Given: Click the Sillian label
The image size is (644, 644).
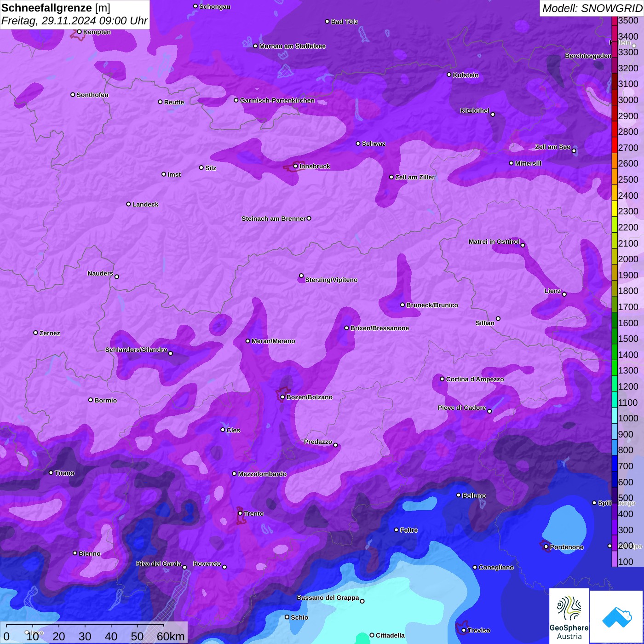Looking at the screenshot, I should (485, 323).
